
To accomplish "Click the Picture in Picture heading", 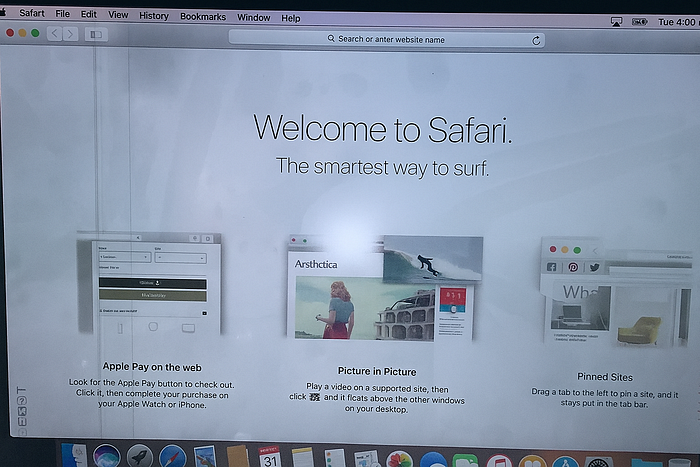I will [377, 371].
